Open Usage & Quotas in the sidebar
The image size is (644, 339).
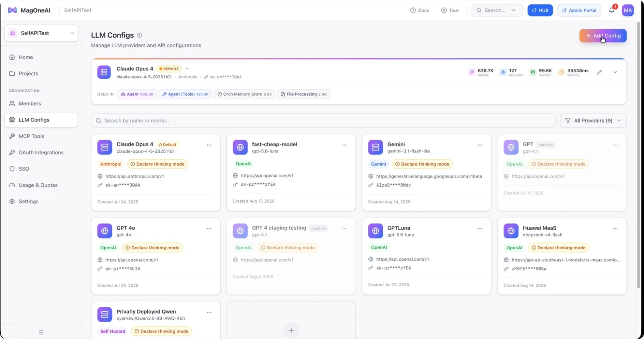pos(41,185)
